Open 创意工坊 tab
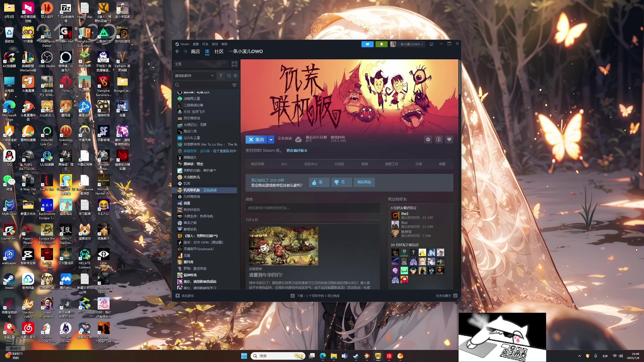Image resolution: width=644 pixels, height=362 pixels. 392,164
